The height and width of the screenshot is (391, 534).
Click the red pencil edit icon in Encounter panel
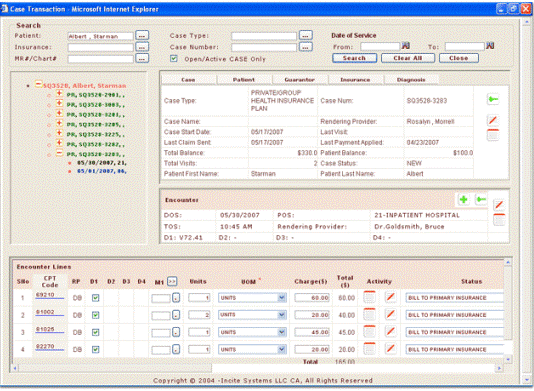pos(499,205)
